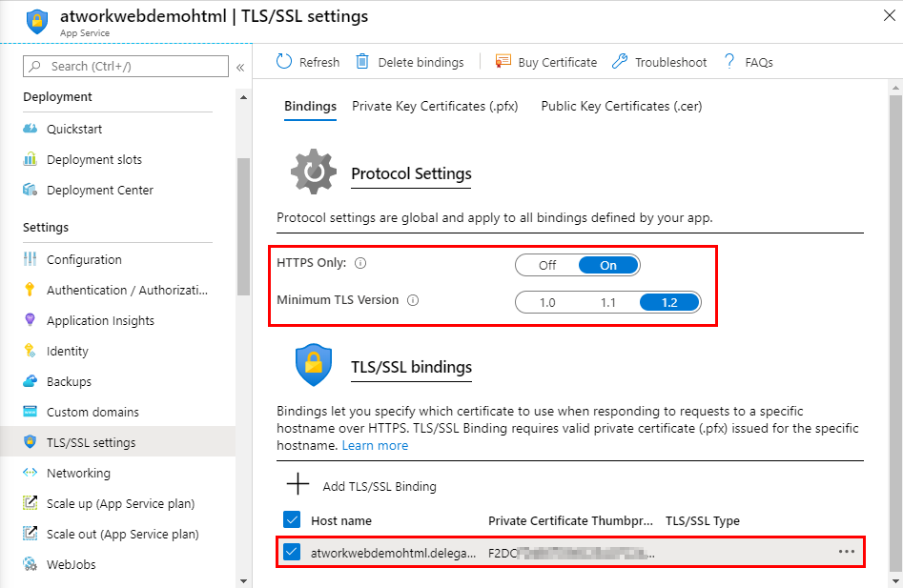Viewport: 903px width, 588px height.
Task: Turn HTTPS Only off
Action: coord(547,265)
